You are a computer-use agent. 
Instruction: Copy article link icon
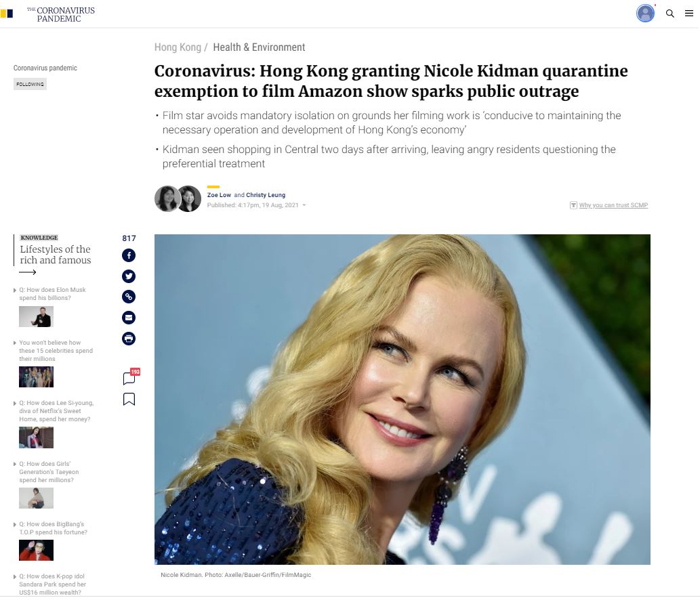(129, 297)
